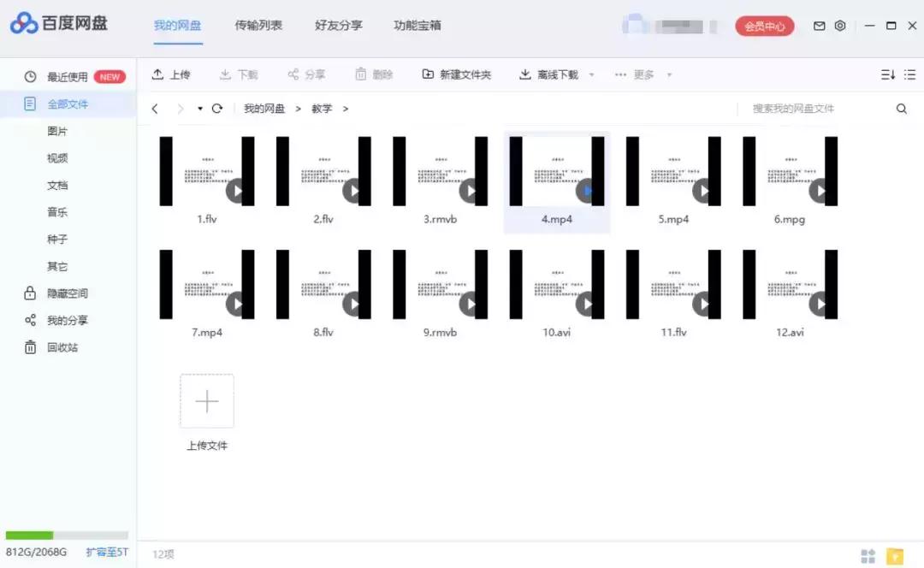This screenshot has width=924, height=568.
Task: Open the settings gear in the title bar
Action: (839, 26)
